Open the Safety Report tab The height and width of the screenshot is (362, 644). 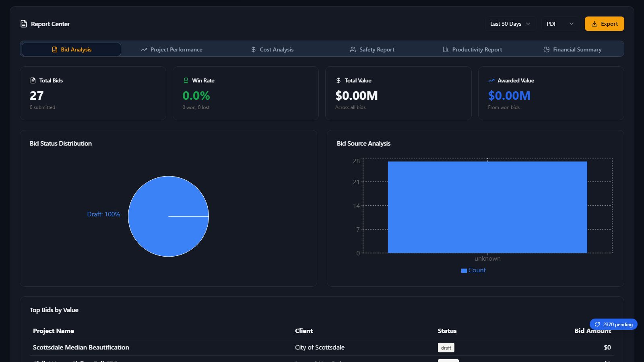tap(372, 49)
